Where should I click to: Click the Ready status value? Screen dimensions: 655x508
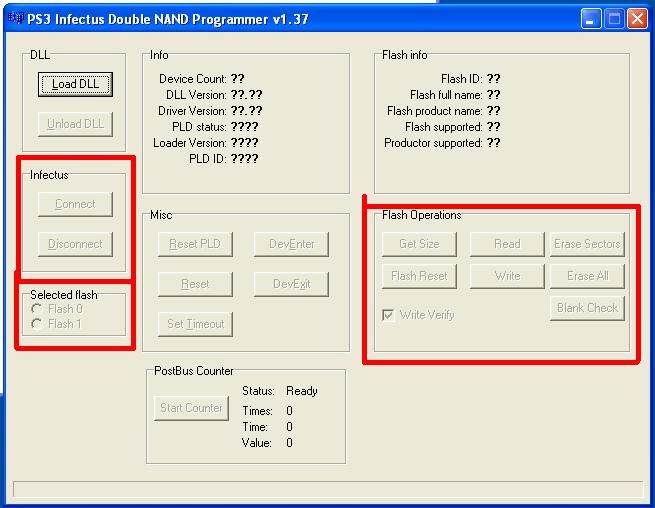click(302, 391)
